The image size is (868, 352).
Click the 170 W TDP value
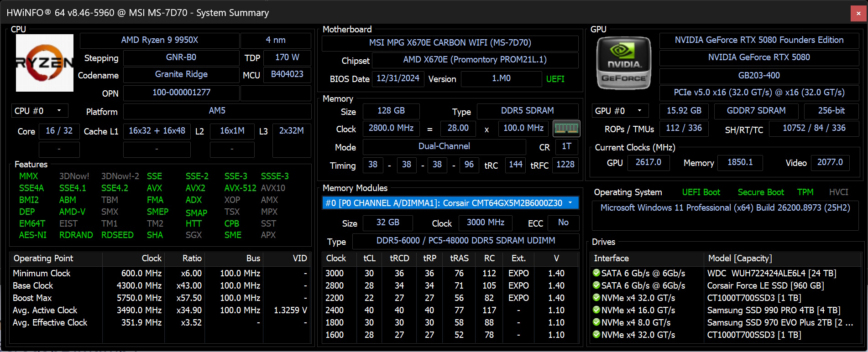coord(287,57)
